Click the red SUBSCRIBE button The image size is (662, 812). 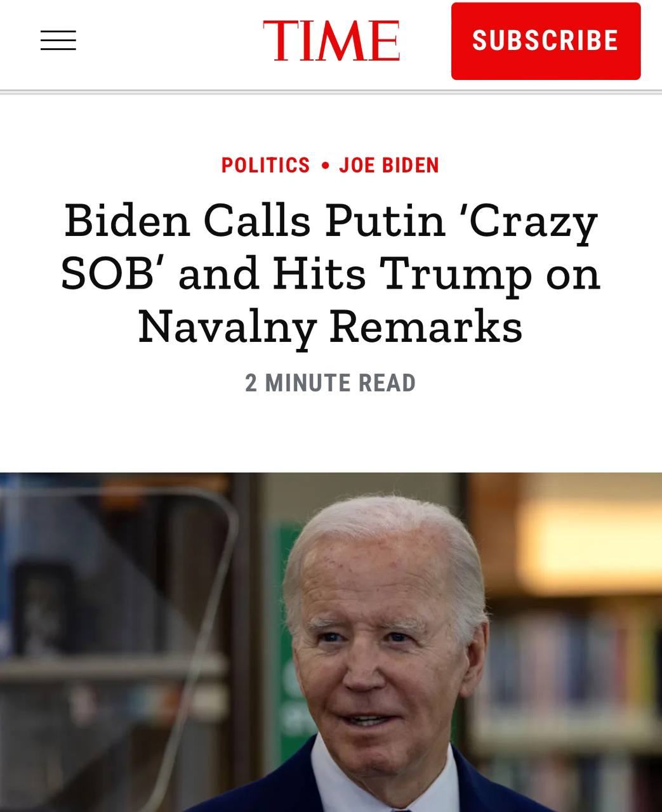coord(546,41)
